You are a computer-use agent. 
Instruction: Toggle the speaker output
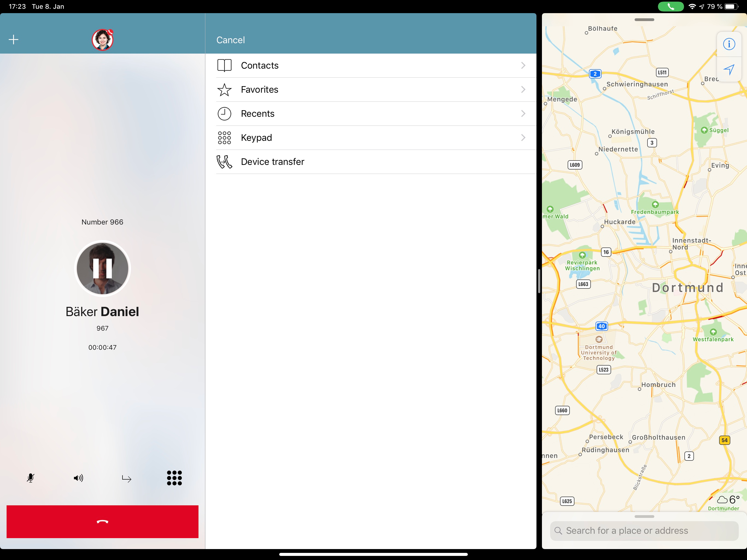[78, 478]
